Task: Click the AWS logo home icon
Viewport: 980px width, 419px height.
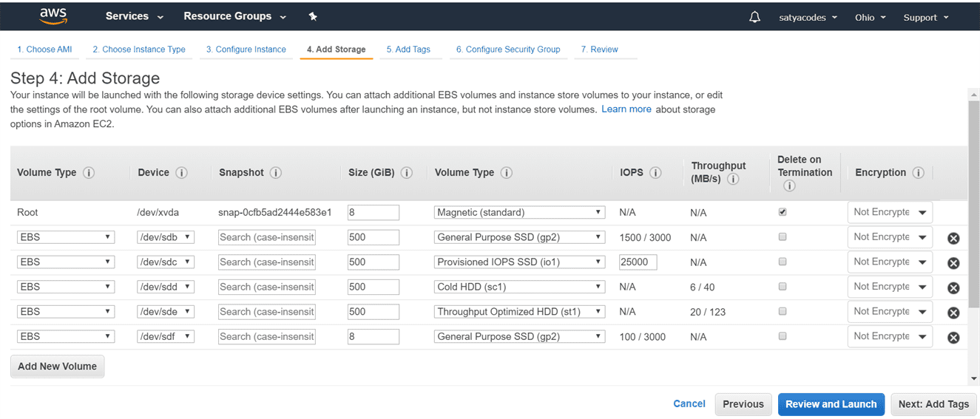Action: [x=53, y=16]
